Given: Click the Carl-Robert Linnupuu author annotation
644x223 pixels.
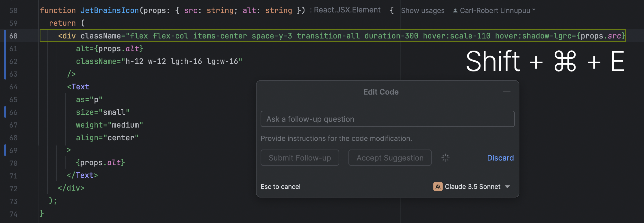Looking at the screenshot, I should 495,11.
